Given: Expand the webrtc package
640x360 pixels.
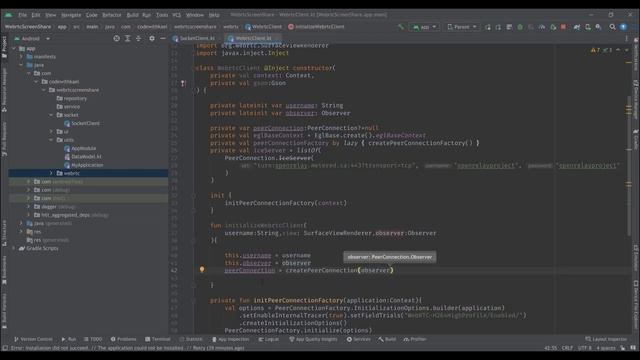Looking at the screenshot, I should [51, 173].
